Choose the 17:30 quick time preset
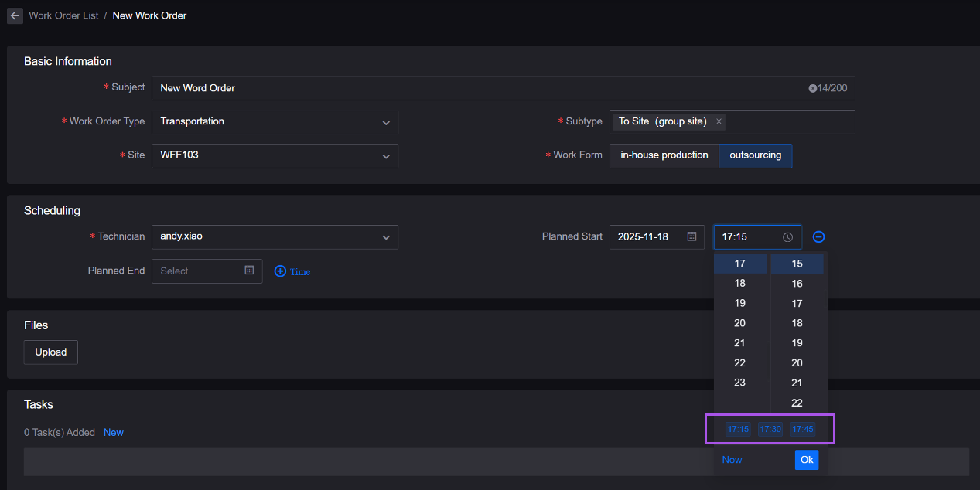This screenshot has width=980, height=490. tap(770, 430)
